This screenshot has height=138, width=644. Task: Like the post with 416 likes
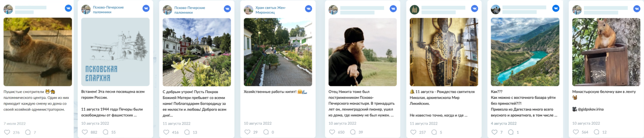click(166, 132)
